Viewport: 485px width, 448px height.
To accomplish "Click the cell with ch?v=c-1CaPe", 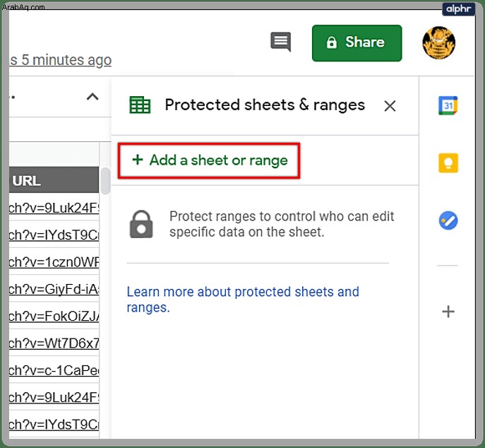I will pyautogui.click(x=54, y=370).
